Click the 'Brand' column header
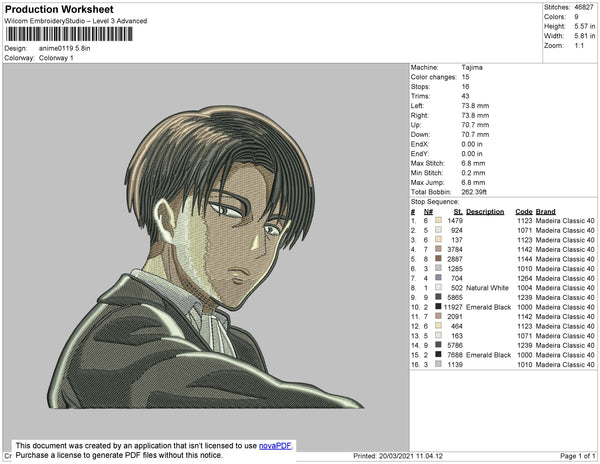 tap(546, 212)
